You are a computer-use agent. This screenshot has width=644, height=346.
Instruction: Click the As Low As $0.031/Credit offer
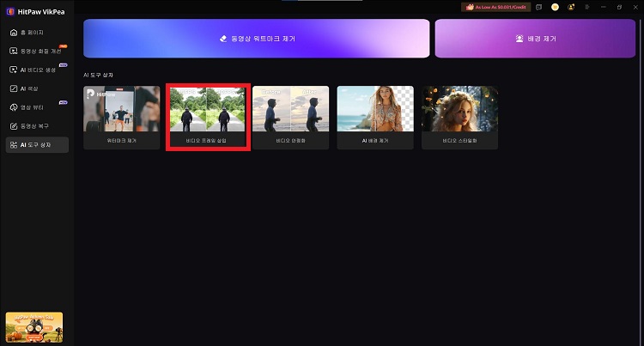point(495,7)
